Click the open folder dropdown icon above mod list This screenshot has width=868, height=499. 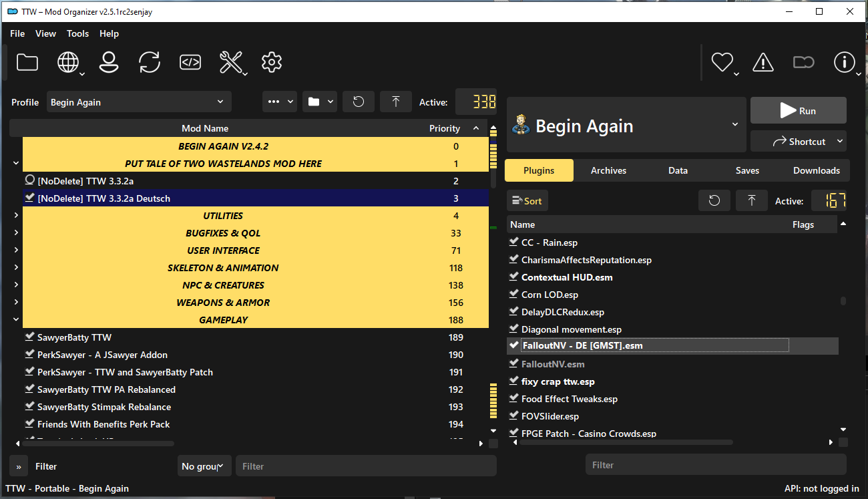[x=320, y=102]
